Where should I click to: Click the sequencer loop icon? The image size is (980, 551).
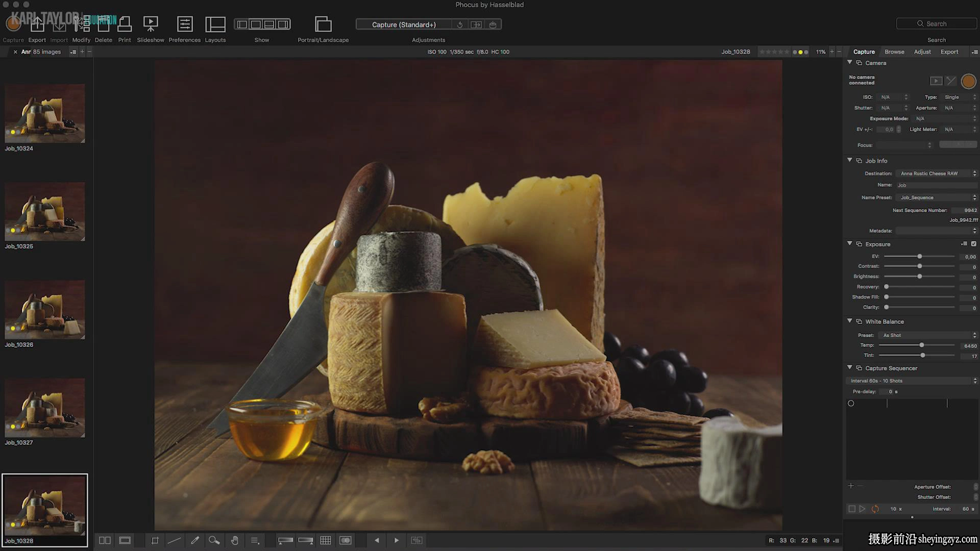(875, 509)
